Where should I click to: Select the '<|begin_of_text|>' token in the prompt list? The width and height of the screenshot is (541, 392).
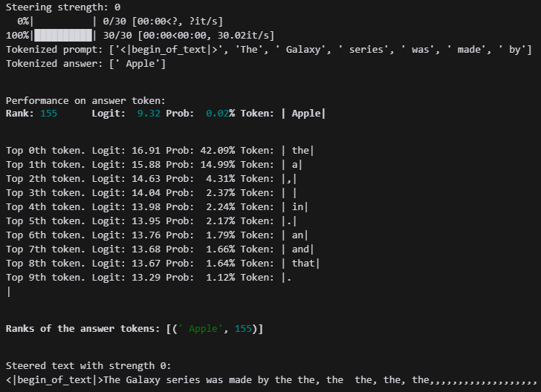click(171, 50)
